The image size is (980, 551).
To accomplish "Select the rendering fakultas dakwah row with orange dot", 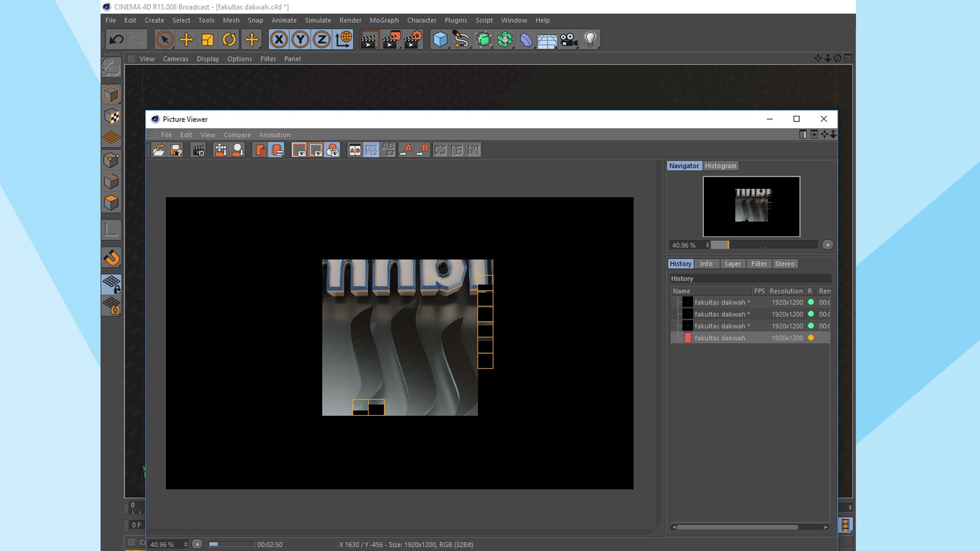I will [750, 338].
